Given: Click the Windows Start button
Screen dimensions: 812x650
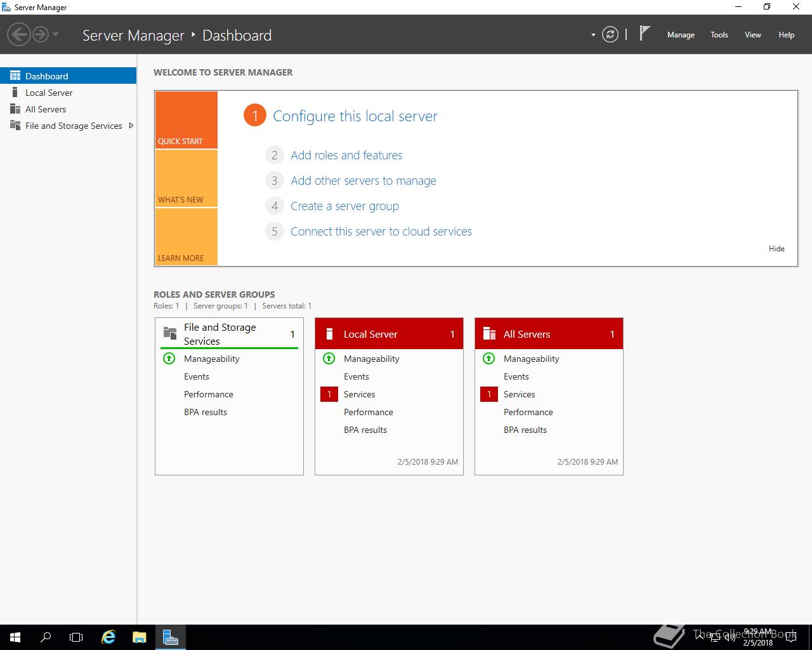Looking at the screenshot, I should [x=15, y=637].
